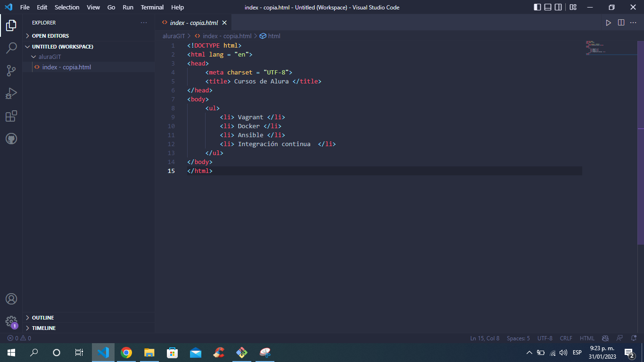Toggle Secondary Side Bar visibility

558,7
